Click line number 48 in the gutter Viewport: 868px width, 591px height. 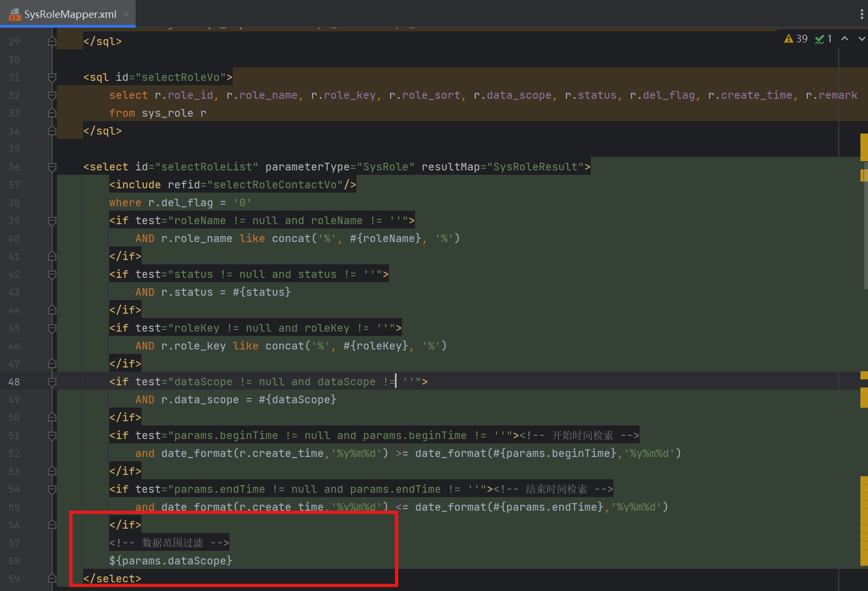click(14, 382)
